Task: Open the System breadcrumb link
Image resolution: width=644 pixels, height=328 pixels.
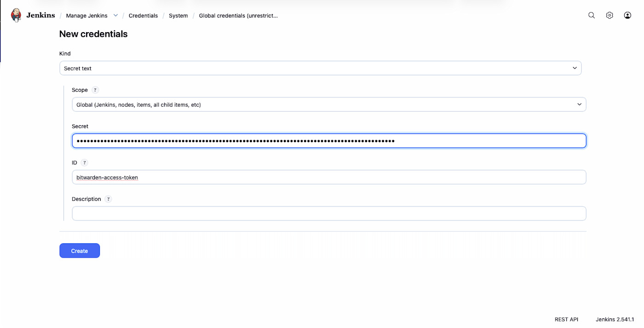Action: [178, 16]
